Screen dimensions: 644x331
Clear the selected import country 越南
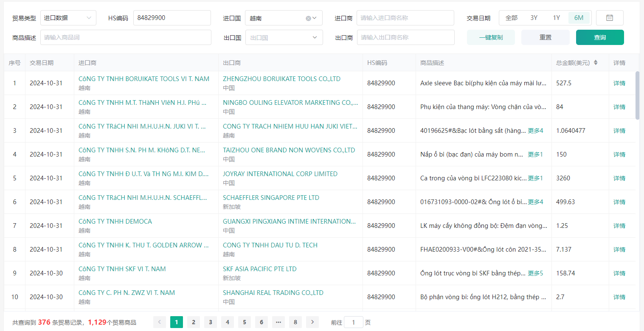click(x=308, y=18)
